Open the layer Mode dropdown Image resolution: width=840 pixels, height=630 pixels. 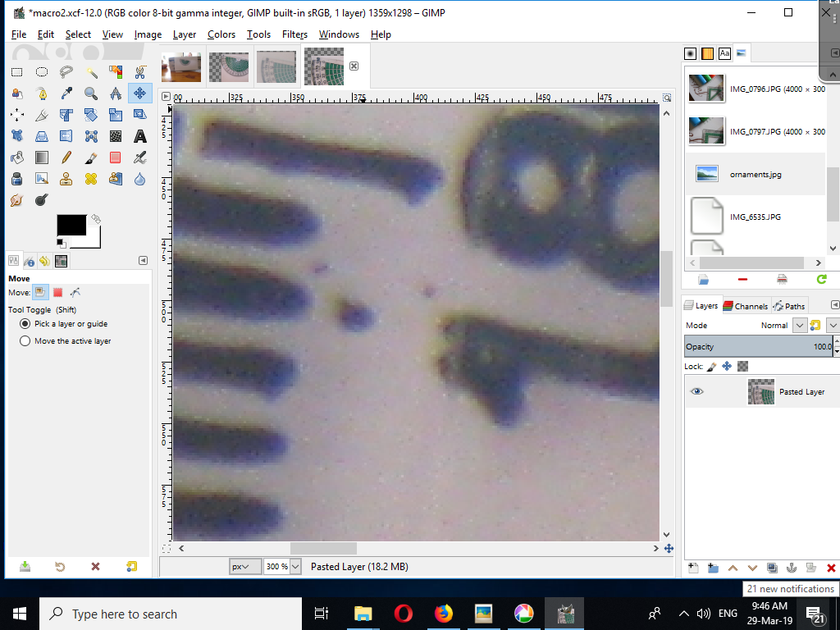coord(799,325)
